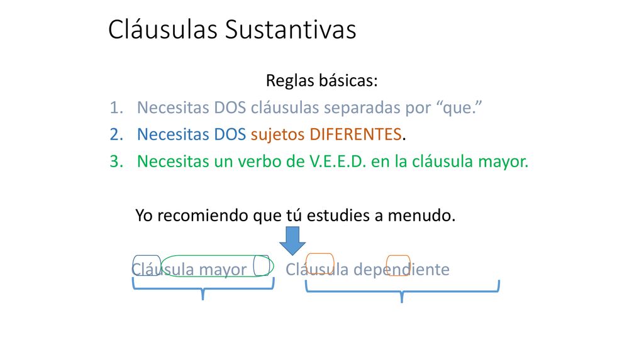This screenshot has height=362, width=644.
Task: Click the blue down arrow shape
Action: click(x=292, y=241)
